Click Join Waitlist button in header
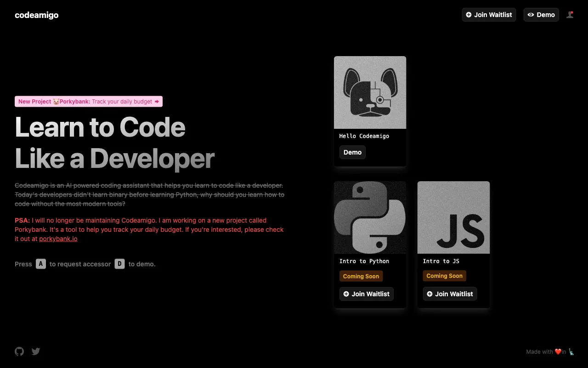The width and height of the screenshot is (588, 368). (489, 15)
